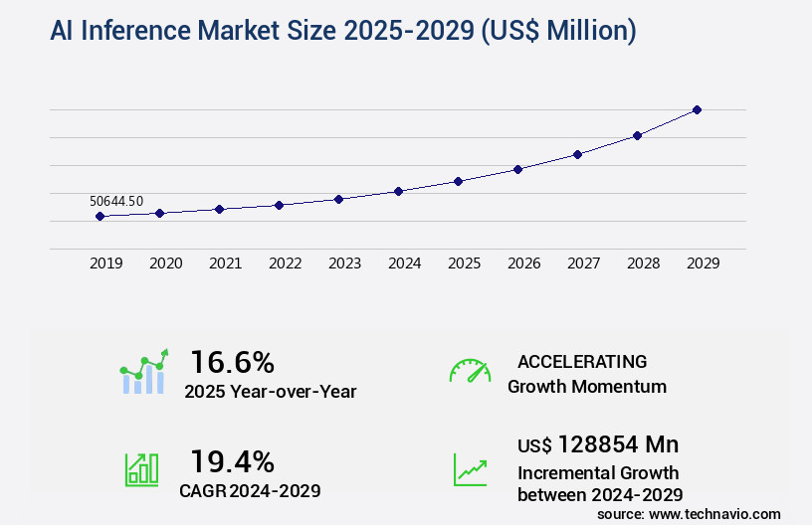Click the speedometer Growth Momentum icon
This screenshot has width=812, height=525.
click(470, 372)
